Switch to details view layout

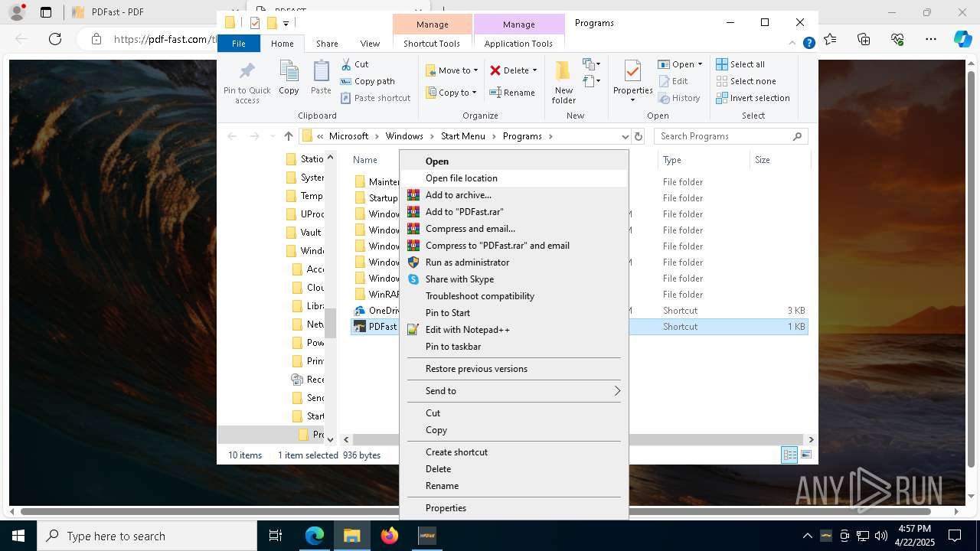point(789,455)
